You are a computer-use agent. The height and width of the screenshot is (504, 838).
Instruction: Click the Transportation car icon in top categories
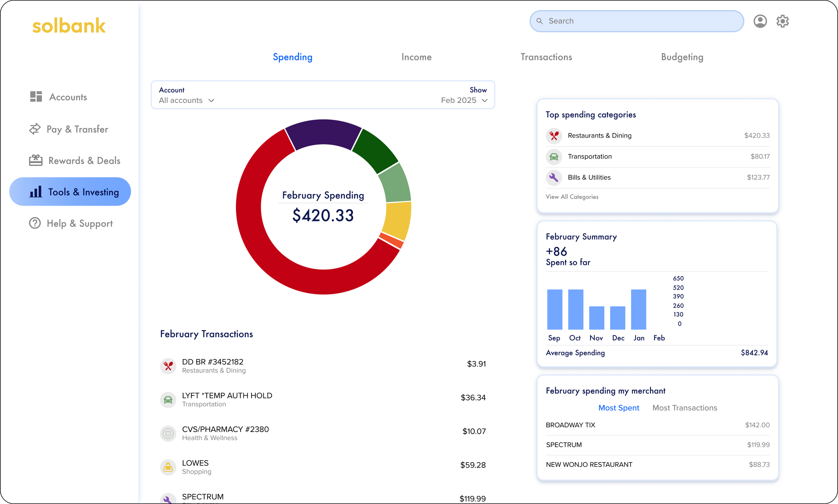coord(554,157)
